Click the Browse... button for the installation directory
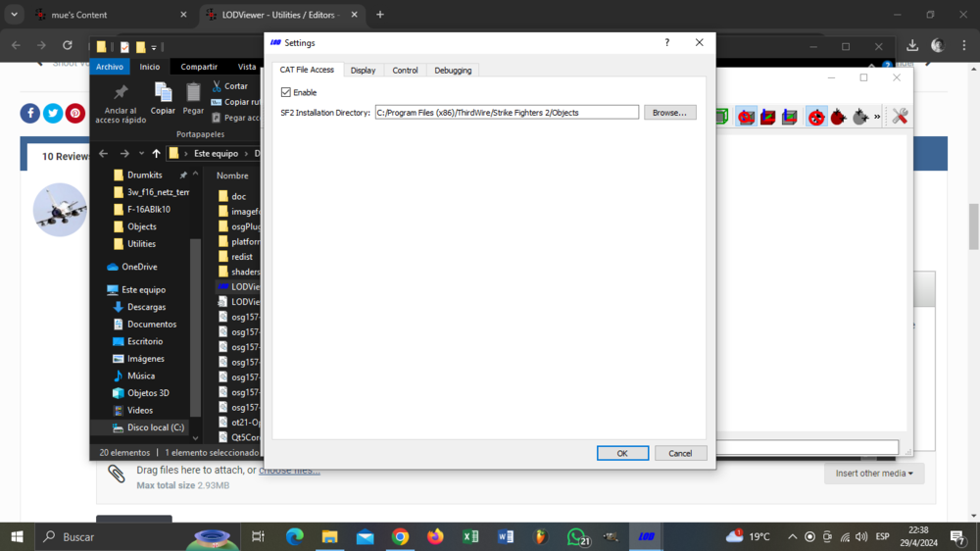Viewport: 980px width, 551px height. pyautogui.click(x=670, y=113)
